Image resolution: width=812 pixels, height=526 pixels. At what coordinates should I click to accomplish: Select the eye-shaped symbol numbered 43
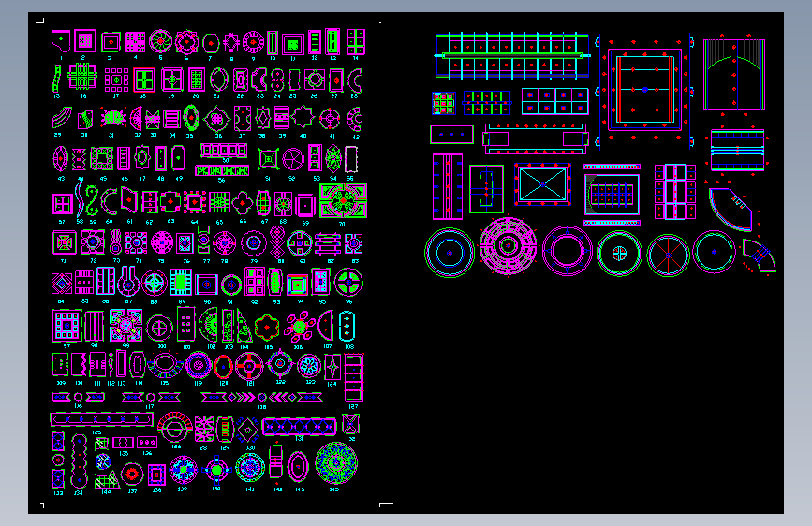coord(61,158)
